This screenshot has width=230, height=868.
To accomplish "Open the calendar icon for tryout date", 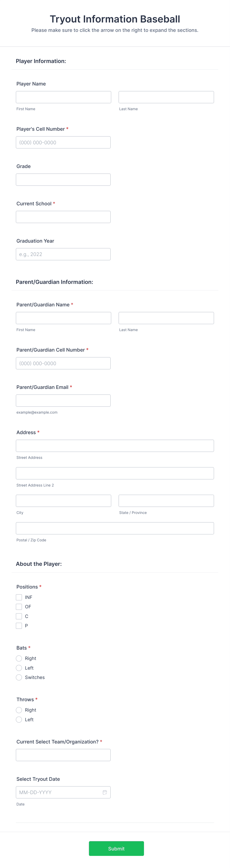I will click(x=105, y=792).
